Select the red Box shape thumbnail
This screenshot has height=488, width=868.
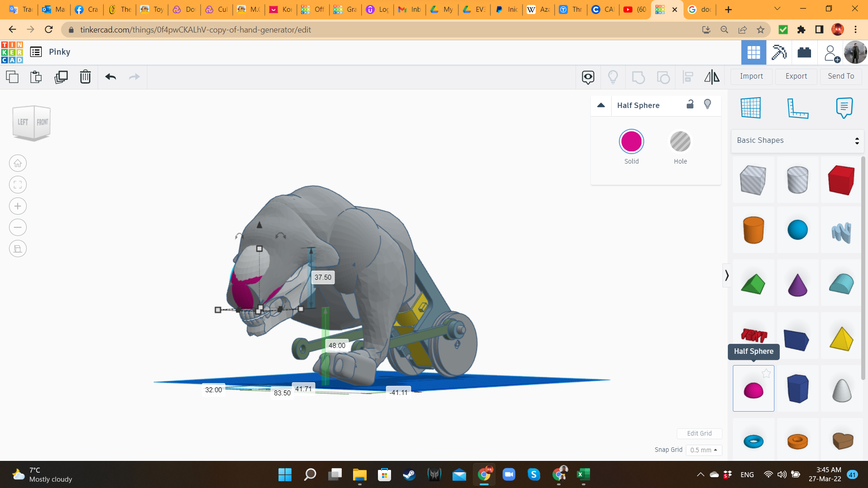(841, 180)
